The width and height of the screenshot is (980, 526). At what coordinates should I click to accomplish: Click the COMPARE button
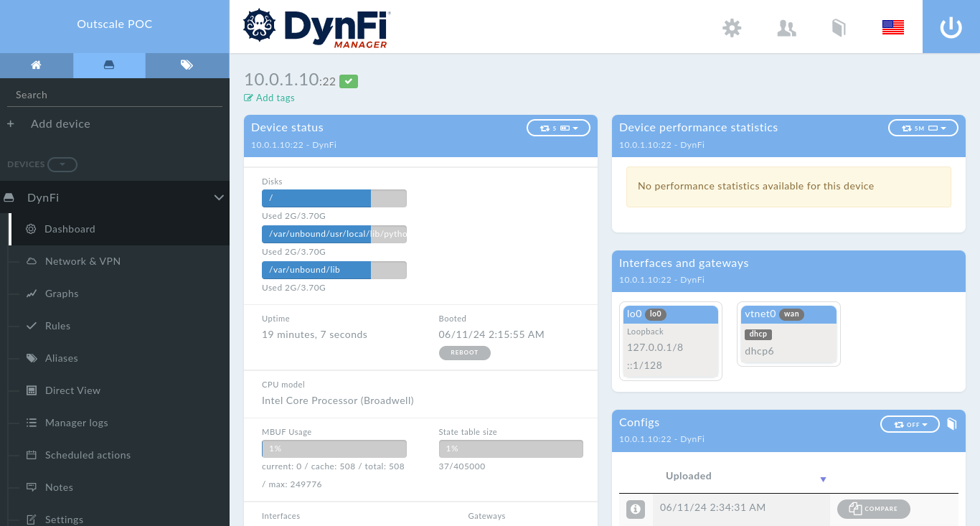click(x=874, y=509)
